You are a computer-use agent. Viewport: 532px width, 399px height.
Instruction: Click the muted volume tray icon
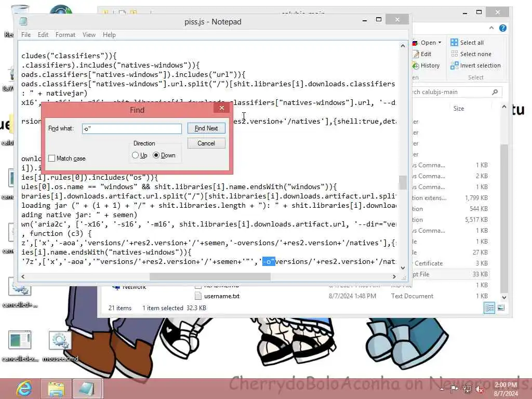480,389
